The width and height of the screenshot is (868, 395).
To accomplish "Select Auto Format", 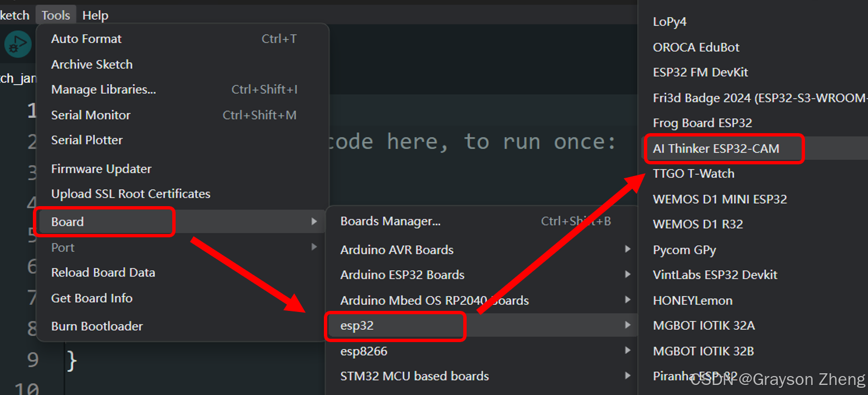I will click(86, 39).
